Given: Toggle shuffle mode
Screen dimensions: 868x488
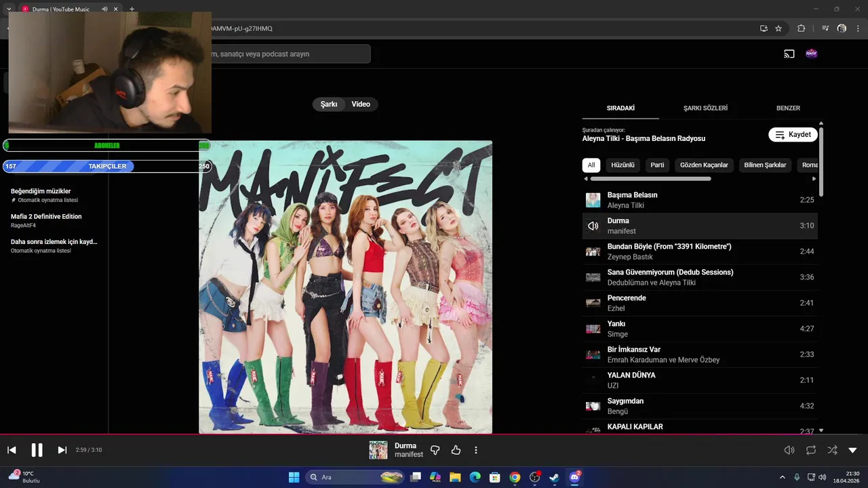Looking at the screenshot, I should (x=832, y=450).
